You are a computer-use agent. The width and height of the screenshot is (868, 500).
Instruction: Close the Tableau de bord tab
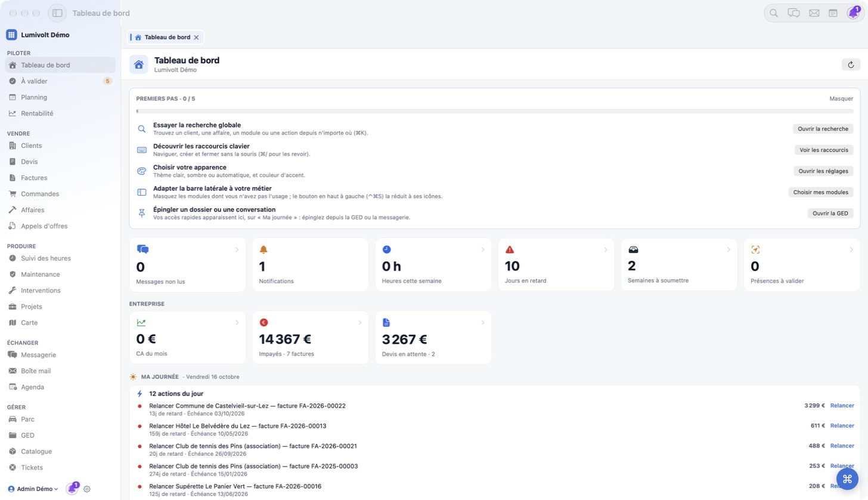click(196, 37)
